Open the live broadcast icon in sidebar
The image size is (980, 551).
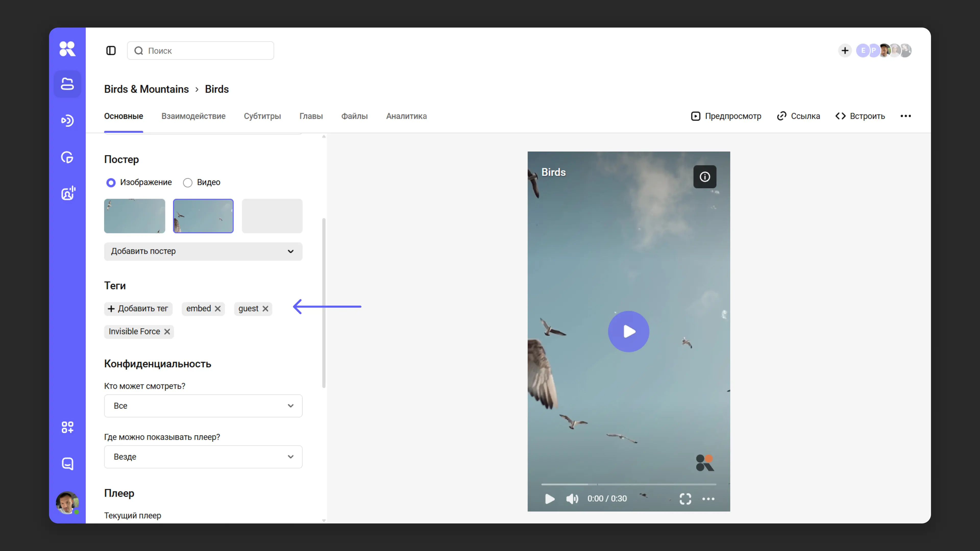(67, 121)
